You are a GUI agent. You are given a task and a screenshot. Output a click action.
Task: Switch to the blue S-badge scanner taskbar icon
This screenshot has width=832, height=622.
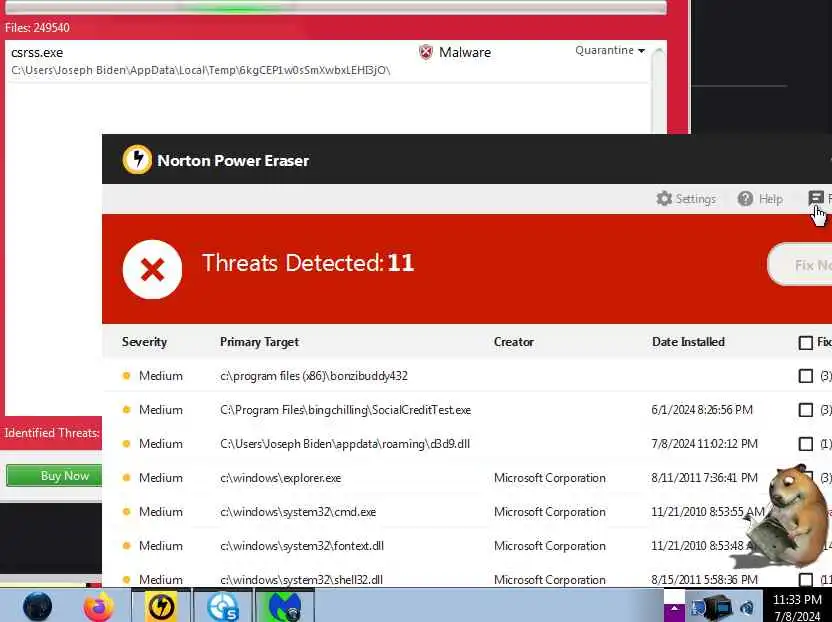pyautogui.click(x=223, y=606)
